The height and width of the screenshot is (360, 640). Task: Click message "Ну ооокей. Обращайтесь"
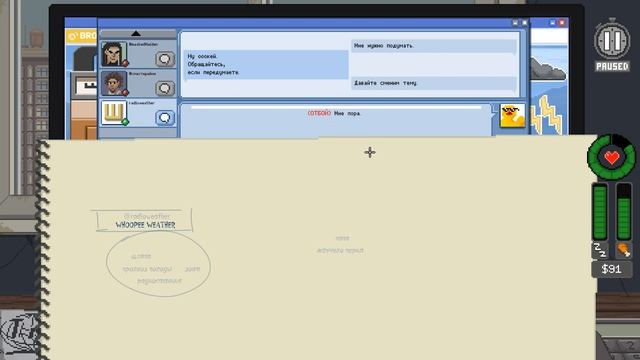tap(266, 64)
